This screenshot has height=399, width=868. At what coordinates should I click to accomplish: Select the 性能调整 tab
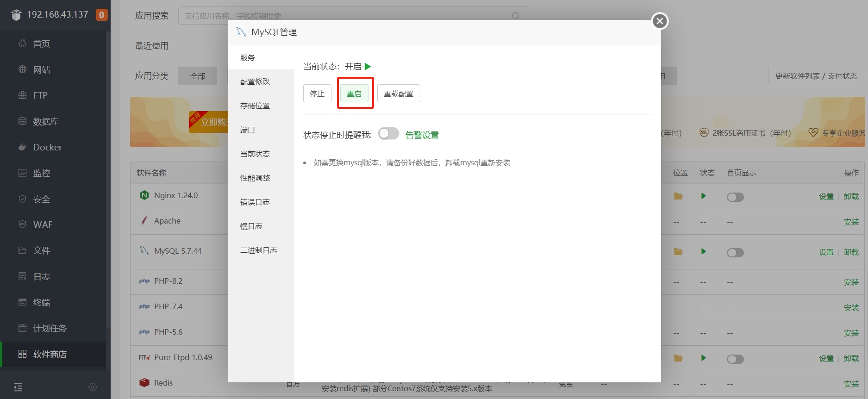pyautogui.click(x=261, y=178)
